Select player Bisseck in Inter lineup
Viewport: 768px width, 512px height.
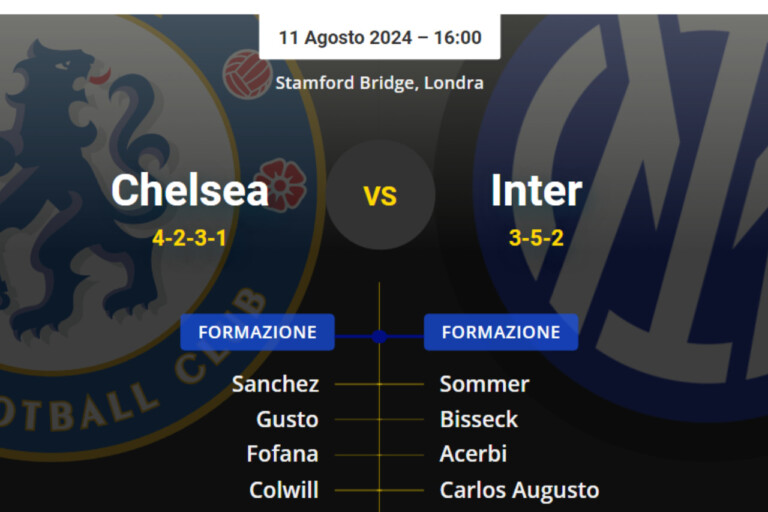[x=479, y=419]
